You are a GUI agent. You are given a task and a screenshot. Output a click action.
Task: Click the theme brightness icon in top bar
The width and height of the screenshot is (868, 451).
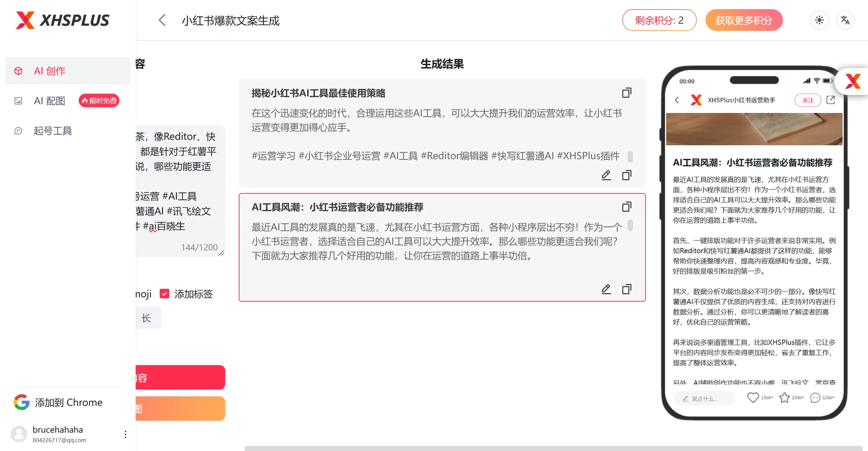(x=819, y=20)
